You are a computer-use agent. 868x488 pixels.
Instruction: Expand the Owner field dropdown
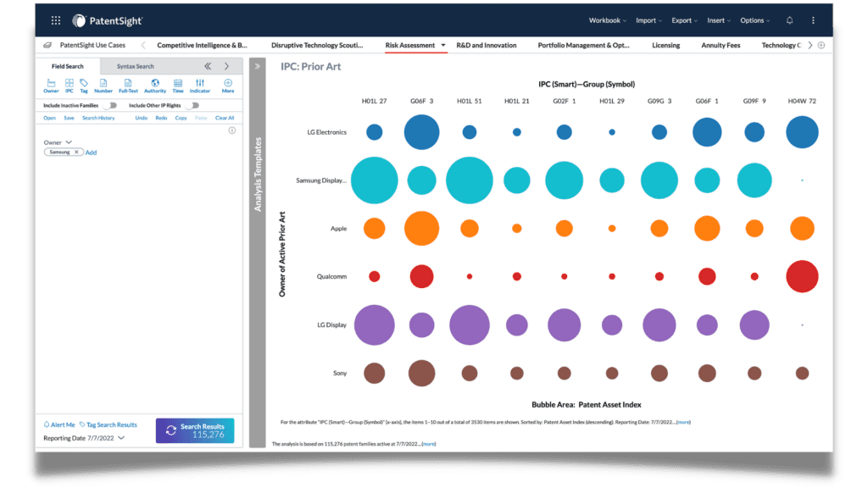pyautogui.click(x=69, y=142)
